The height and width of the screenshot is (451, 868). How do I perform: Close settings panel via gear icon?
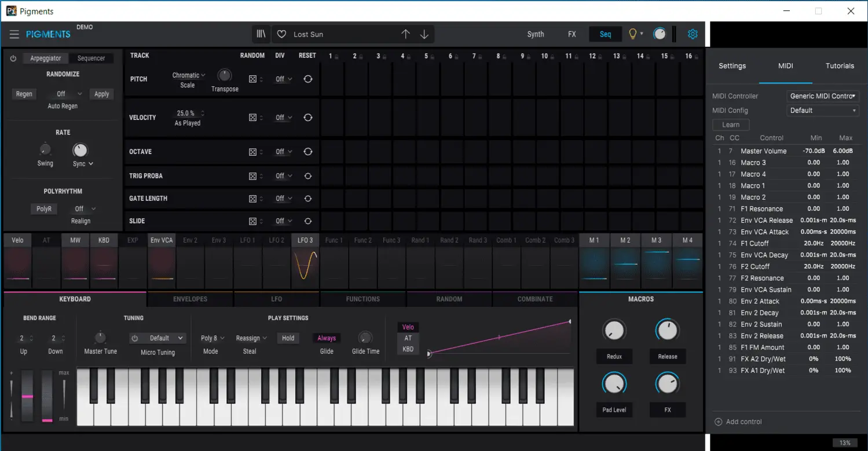coord(693,34)
